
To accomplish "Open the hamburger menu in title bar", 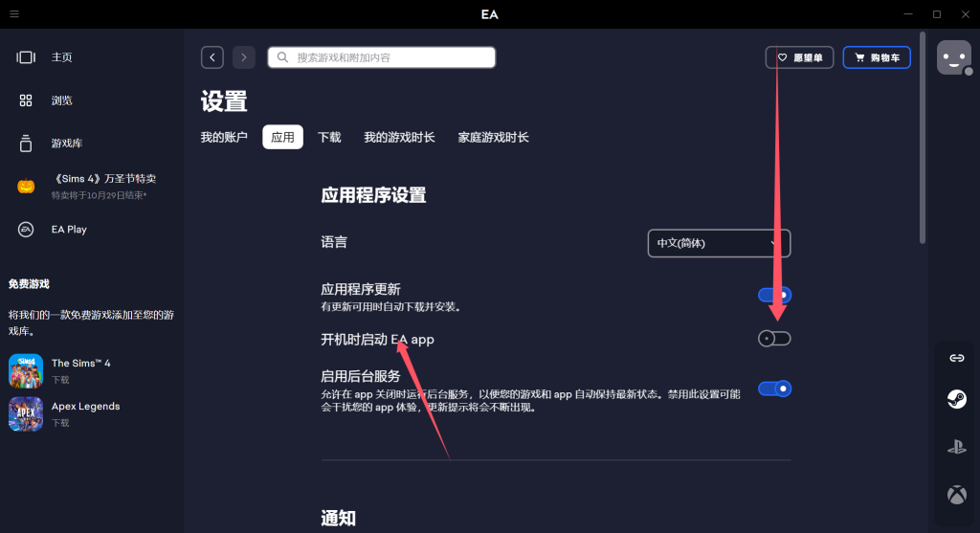I will (x=14, y=13).
